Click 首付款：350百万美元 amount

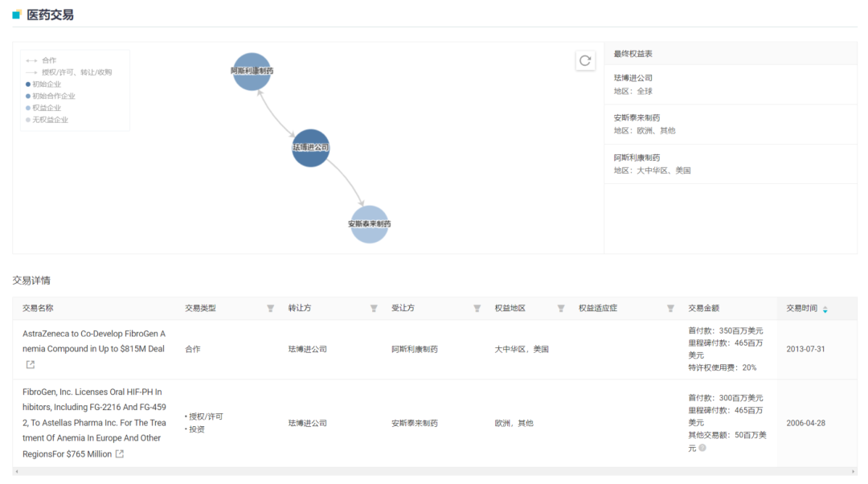coord(726,330)
